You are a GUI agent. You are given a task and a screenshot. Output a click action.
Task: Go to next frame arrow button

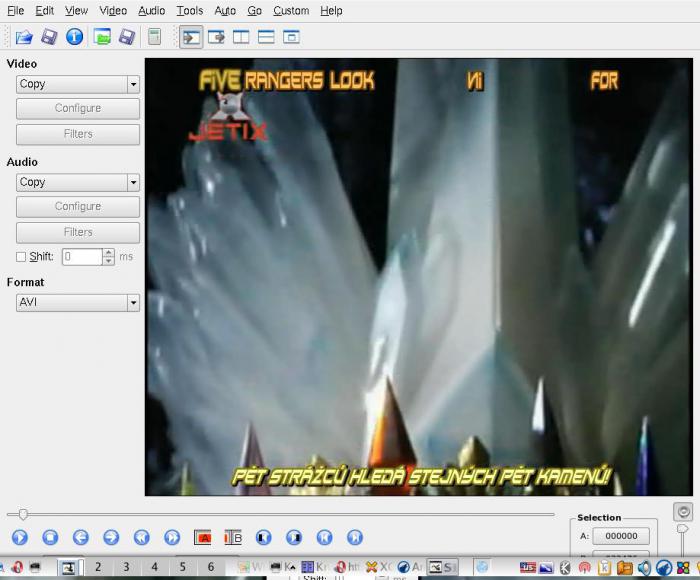(x=111, y=537)
